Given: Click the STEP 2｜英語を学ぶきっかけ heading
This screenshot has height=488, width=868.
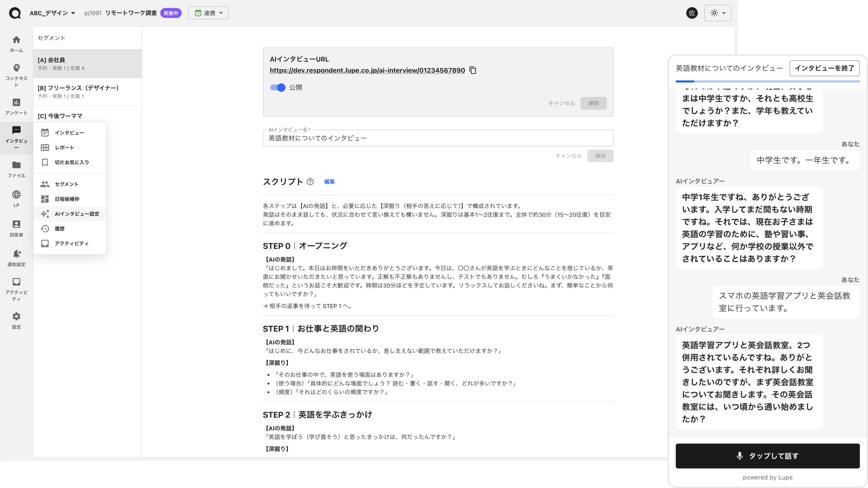Looking at the screenshot, I should click(317, 414).
